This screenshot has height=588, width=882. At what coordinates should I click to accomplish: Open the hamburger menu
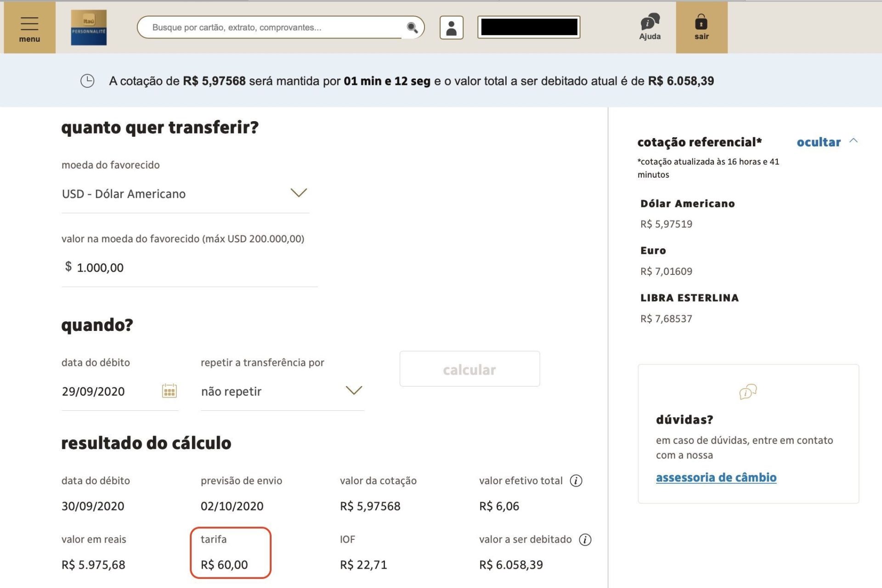pos(29,23)
